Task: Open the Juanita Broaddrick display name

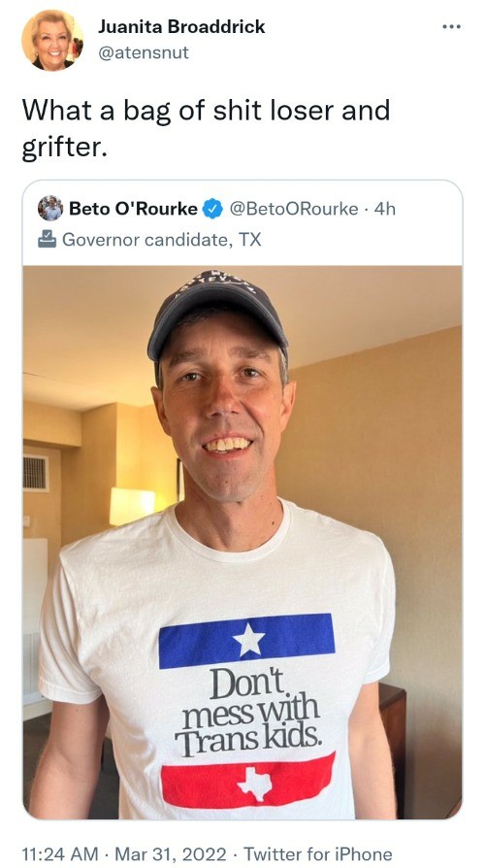Action: pyautogui.click(x=181, y=26)
